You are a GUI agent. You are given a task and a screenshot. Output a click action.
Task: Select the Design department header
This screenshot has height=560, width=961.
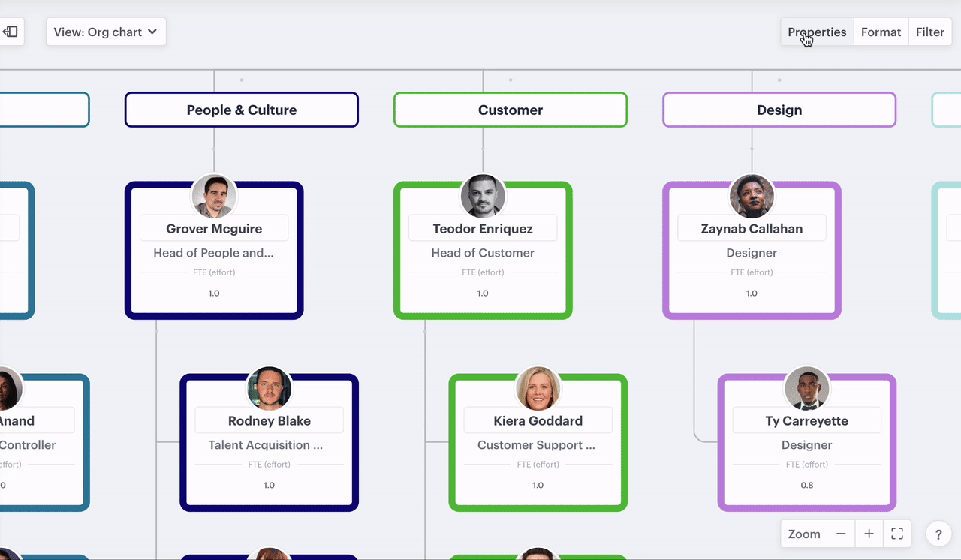pyautogui.click(x=779, y=110)
